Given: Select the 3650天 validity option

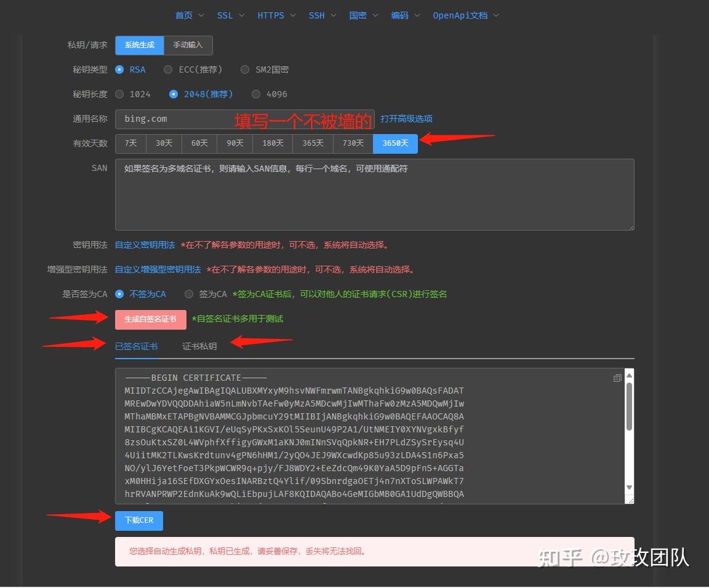Looking at the screenshot, I should 395,143.
